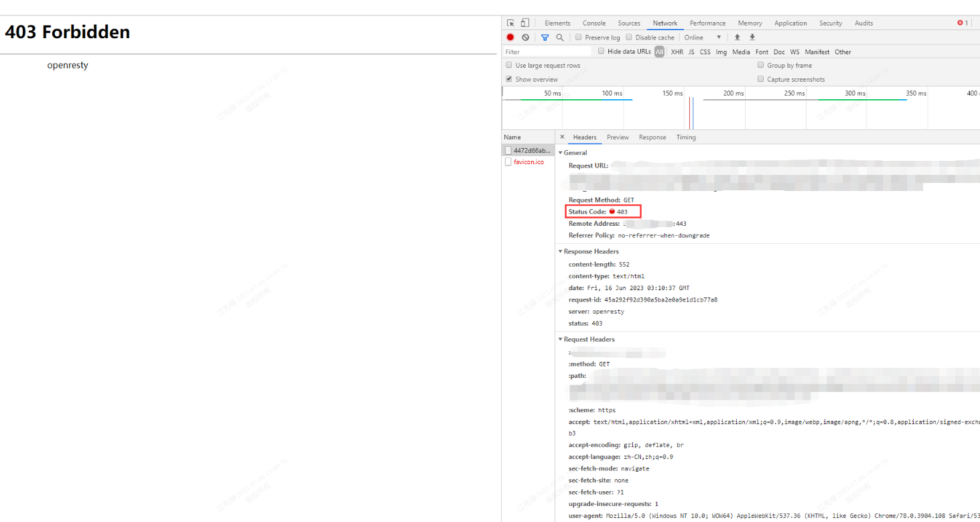Screen dimensions: 980x522
Task: Filter requests by Font
Action: click(x=762, y=52)
